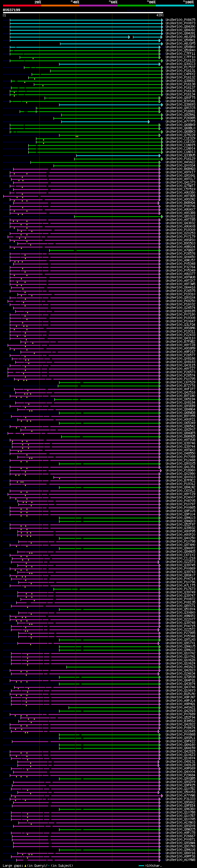Select UniRef100_P16881 label
Image resolution: width=197 pixels, height=868 pixels.
click(180, 111)
